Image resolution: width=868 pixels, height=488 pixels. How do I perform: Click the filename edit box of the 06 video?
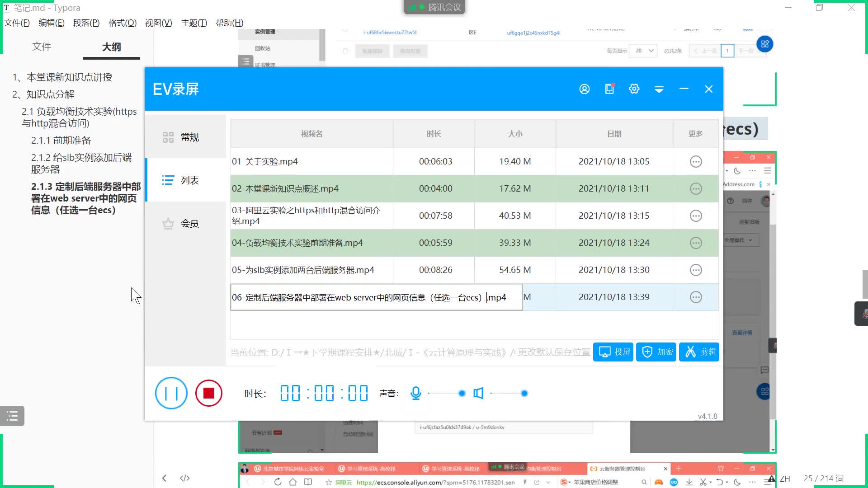coord(377,297)
